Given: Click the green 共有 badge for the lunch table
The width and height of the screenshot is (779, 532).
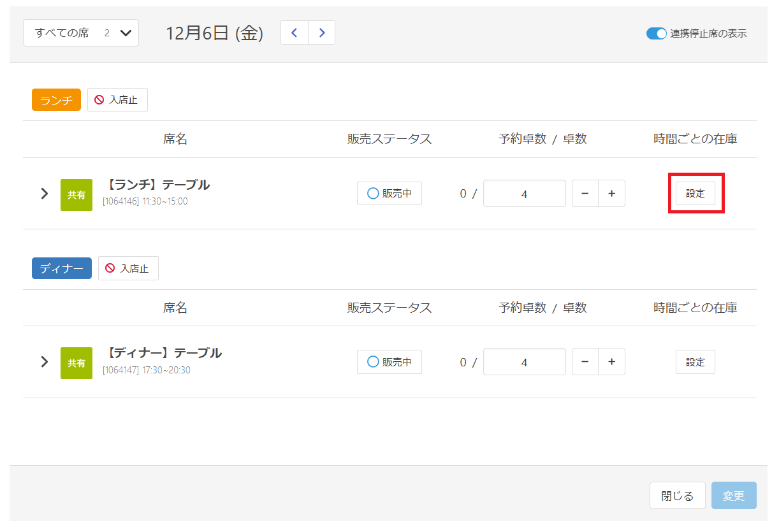Looking at the screenshot, I should [x=76, y=193].
